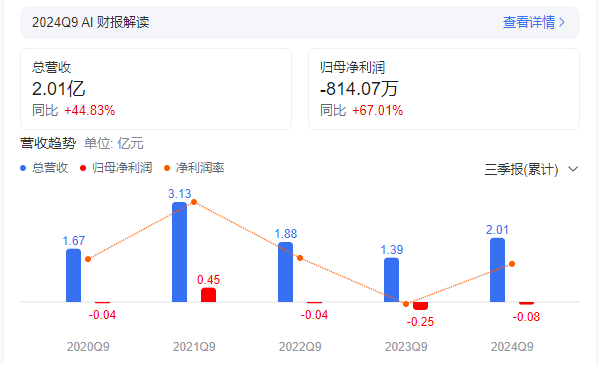Select the 2020Q9 axis label
Viewport: 599px width, 365px height.
[x=88, y=347]
